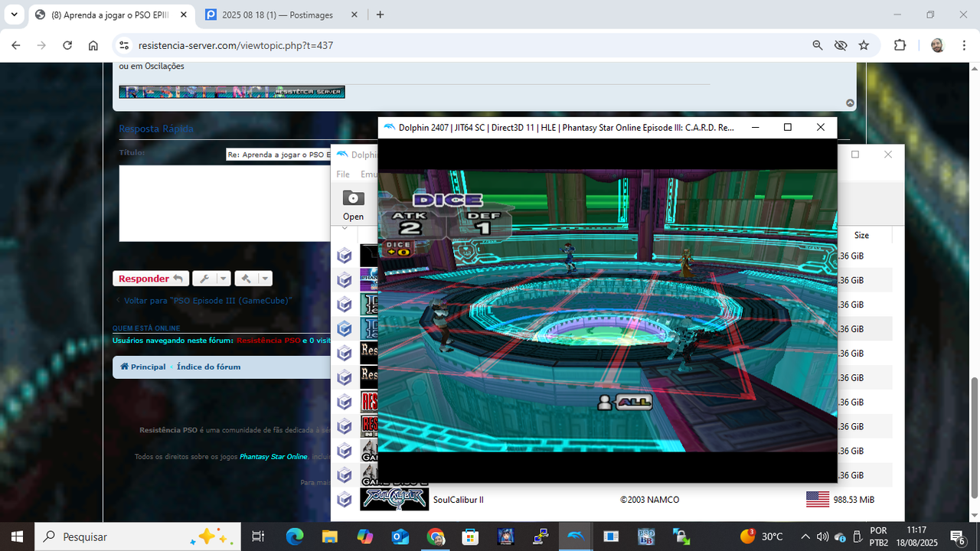Click the site information icon in address bar

pos(123,45)
